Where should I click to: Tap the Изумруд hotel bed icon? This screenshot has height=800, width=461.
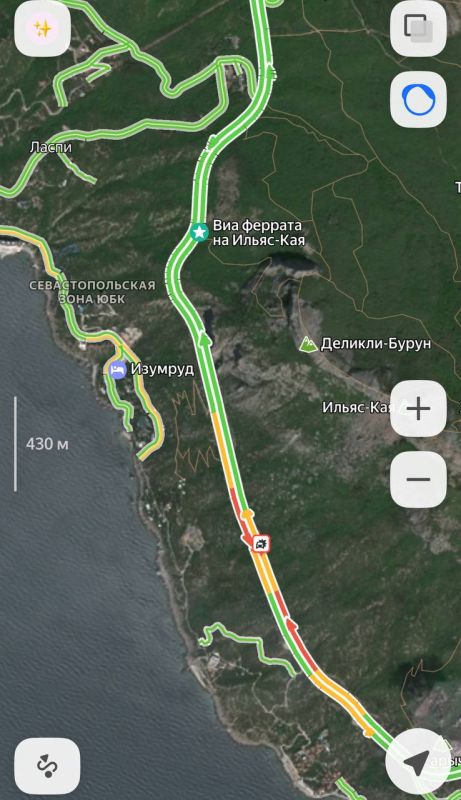click(x=118, y=369)
